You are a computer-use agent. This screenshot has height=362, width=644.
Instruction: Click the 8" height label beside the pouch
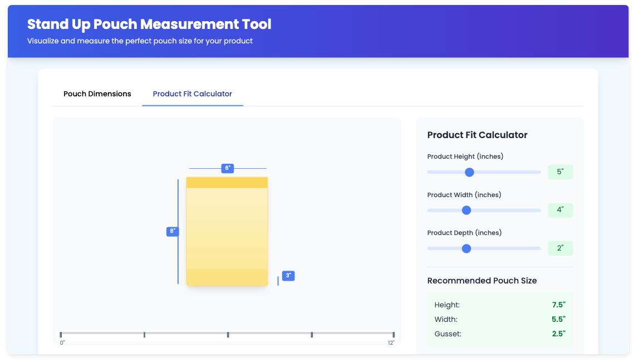[172, 231]
